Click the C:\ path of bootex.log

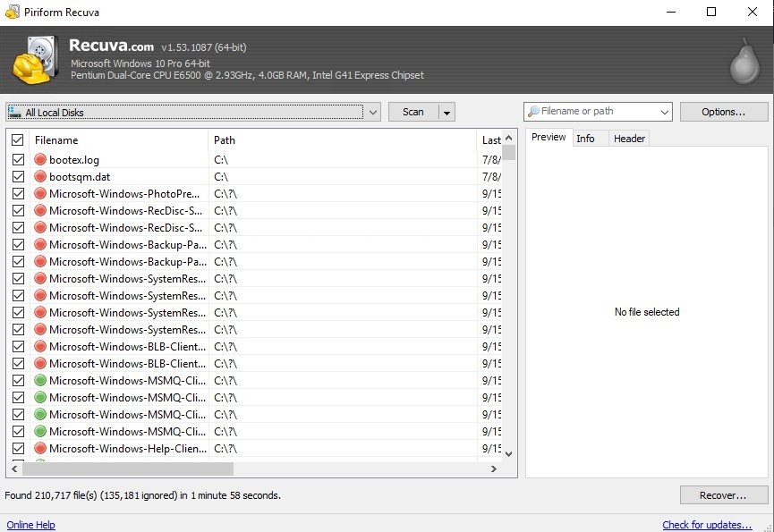[x=221, y=160]
